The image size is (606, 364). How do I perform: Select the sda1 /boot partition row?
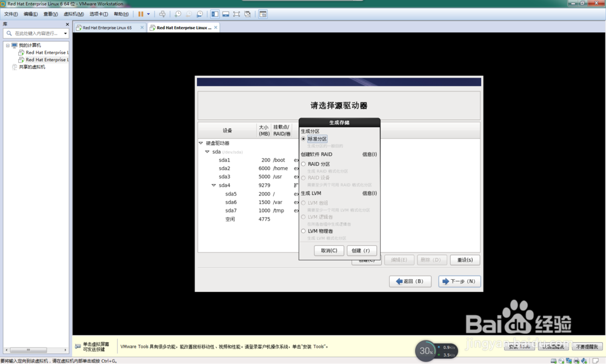249,160
